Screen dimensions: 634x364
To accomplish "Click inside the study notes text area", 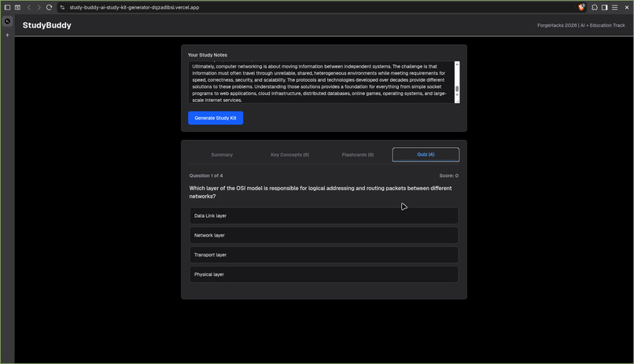I will [321, 83].
